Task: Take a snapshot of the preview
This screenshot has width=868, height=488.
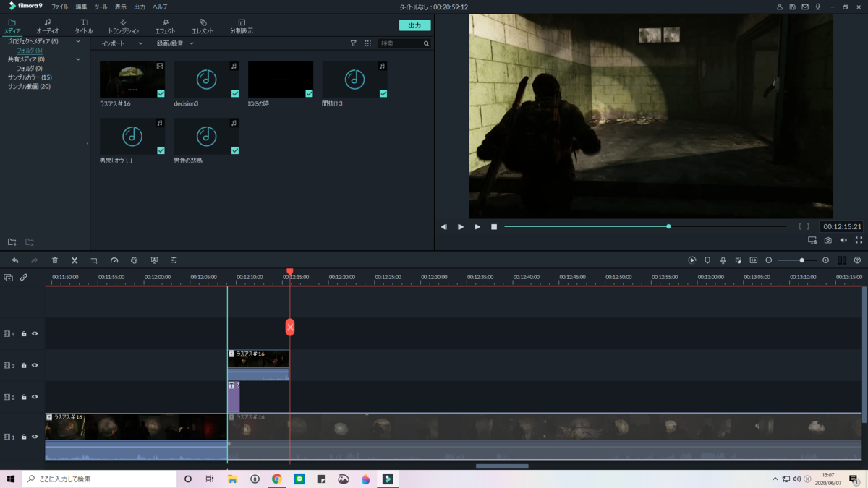Action: pos(828,240)
